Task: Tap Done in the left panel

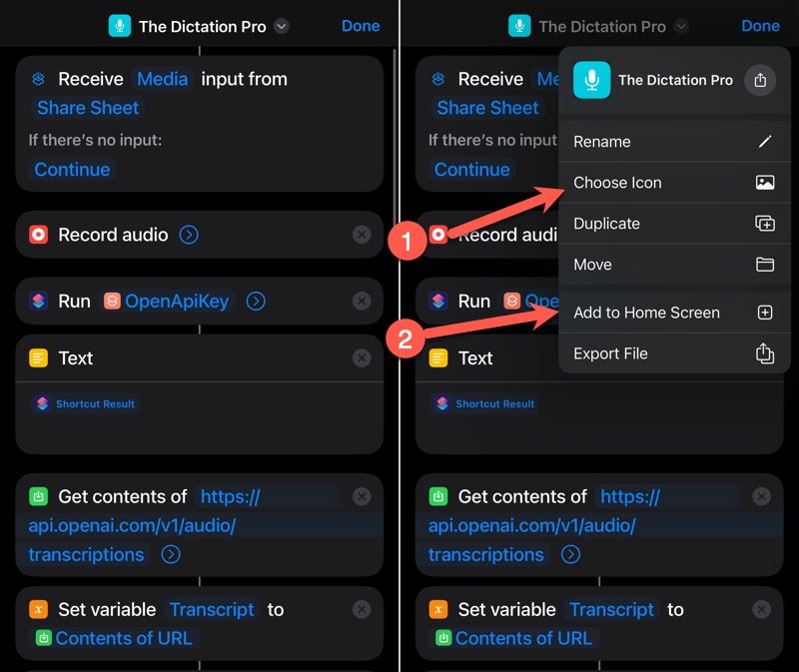Action: pos(361,26)
